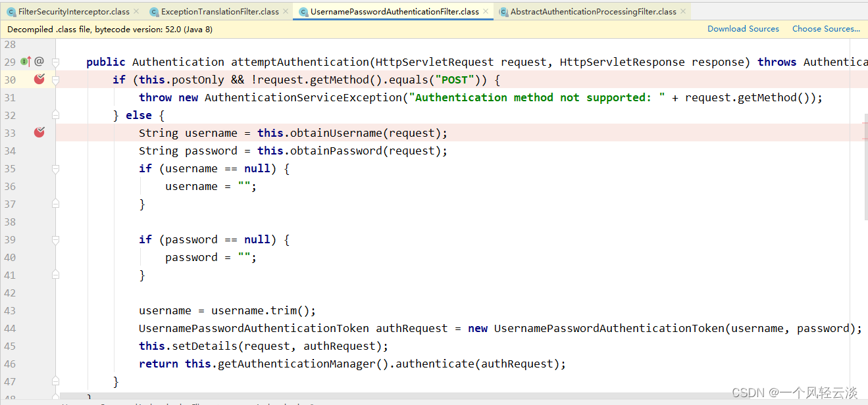Click obtainUsername on line 33
868x405 pixels.
[336, 133]
